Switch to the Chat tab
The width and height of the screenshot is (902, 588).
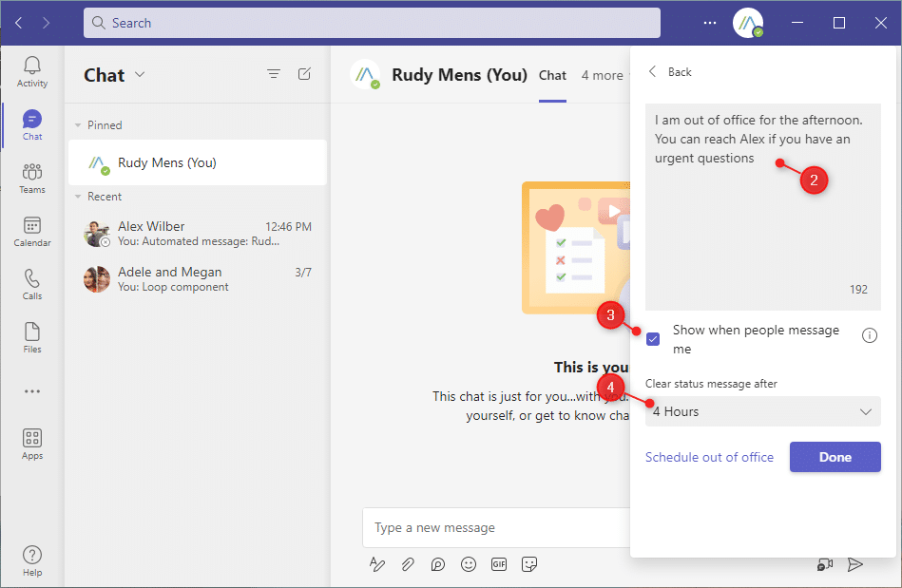click(x=552, y=74)
